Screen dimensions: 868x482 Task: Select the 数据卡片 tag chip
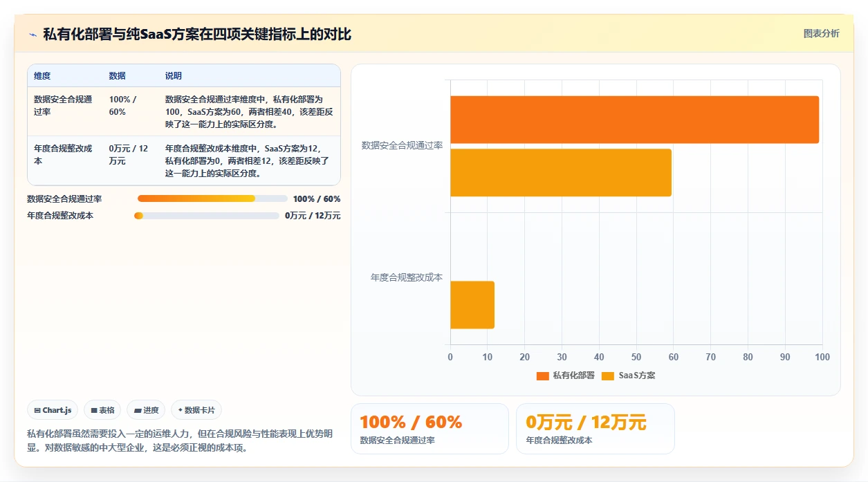pyautogui.click(x=196, y=410)
